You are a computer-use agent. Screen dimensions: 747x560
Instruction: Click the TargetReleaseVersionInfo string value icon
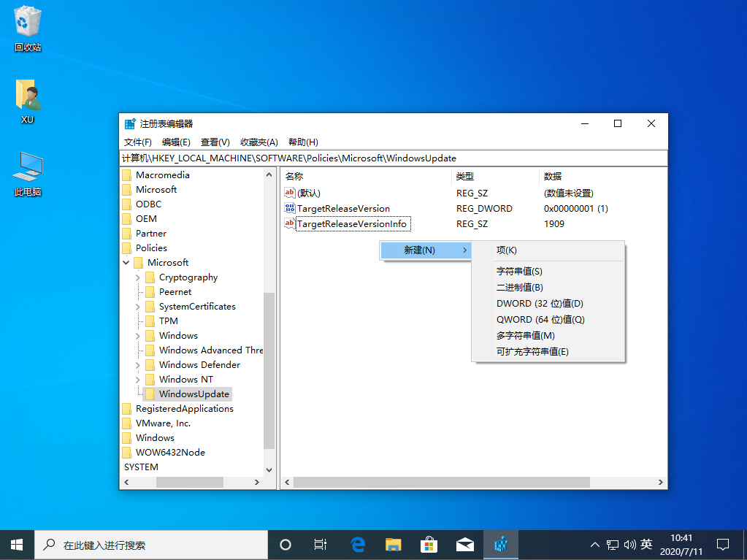(x=290, y=223)
